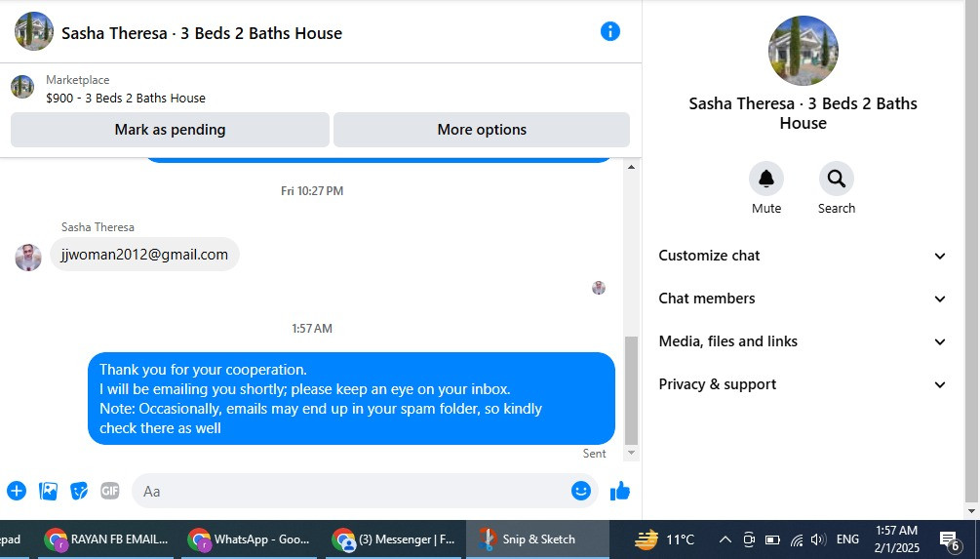Show hidden system tray icons
Screen dimensions: 980x559
pyautogui.click(x=725, y=539)
